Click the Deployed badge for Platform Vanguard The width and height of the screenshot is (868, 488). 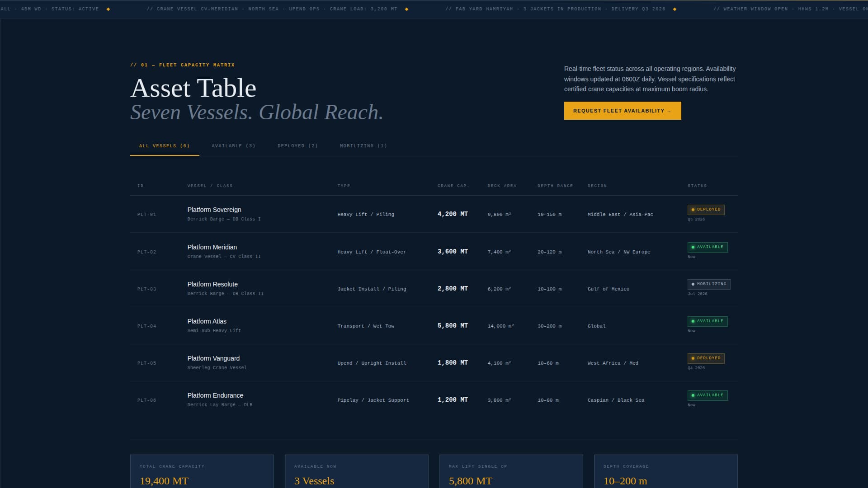706,358
